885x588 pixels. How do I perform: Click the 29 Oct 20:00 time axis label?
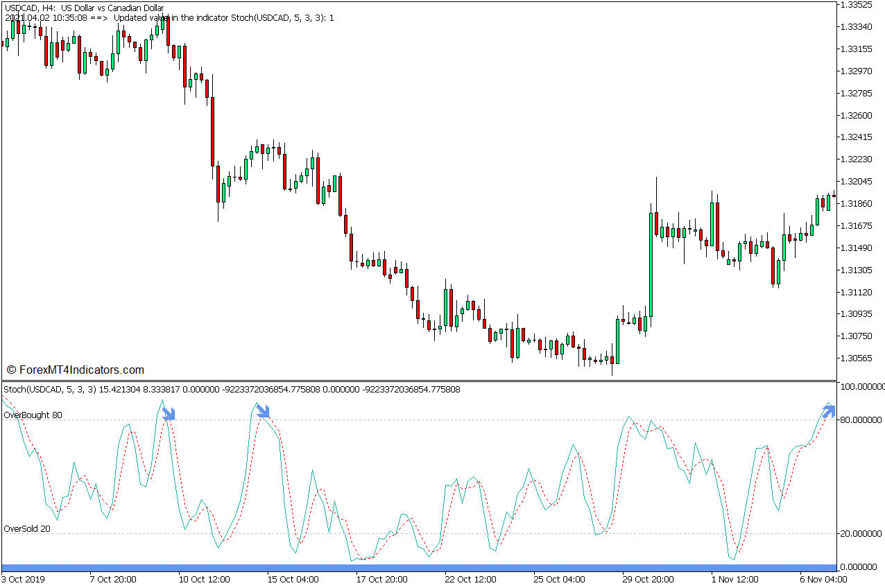(x=647, y=579)
